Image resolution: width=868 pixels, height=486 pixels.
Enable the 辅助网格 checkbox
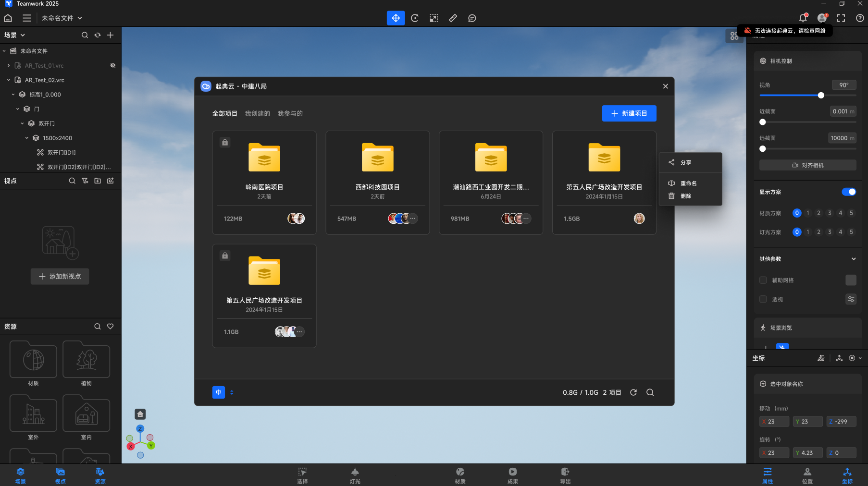pos(763,280)
